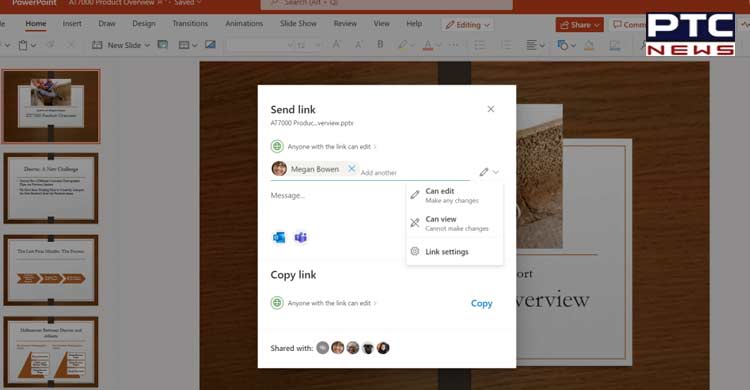Select the first slide thumbnail
The width and height of the screenshot is (750, 390).
point(51,106)
